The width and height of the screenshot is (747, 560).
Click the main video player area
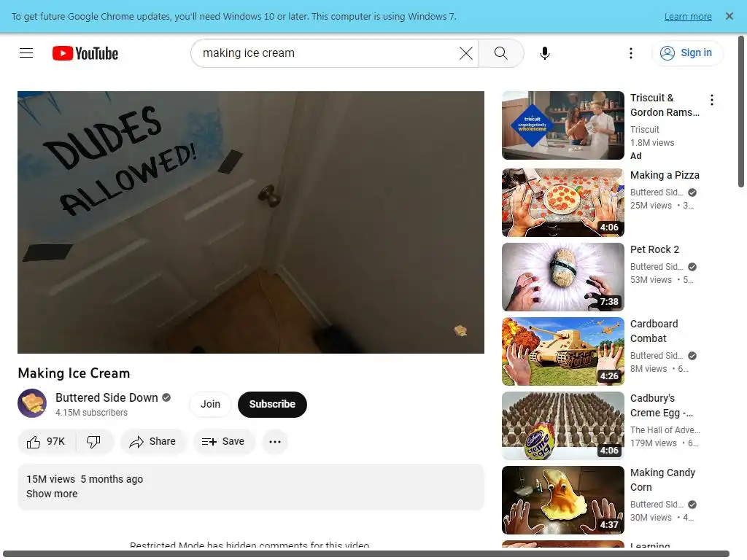[251, 222]
